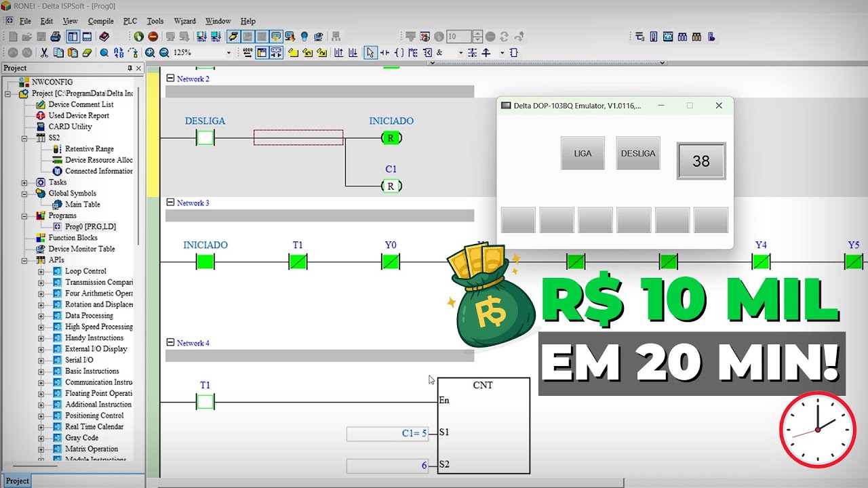Click the Find magnifier icon
This screenshot has height=488, width=868.
click(104, 52)
